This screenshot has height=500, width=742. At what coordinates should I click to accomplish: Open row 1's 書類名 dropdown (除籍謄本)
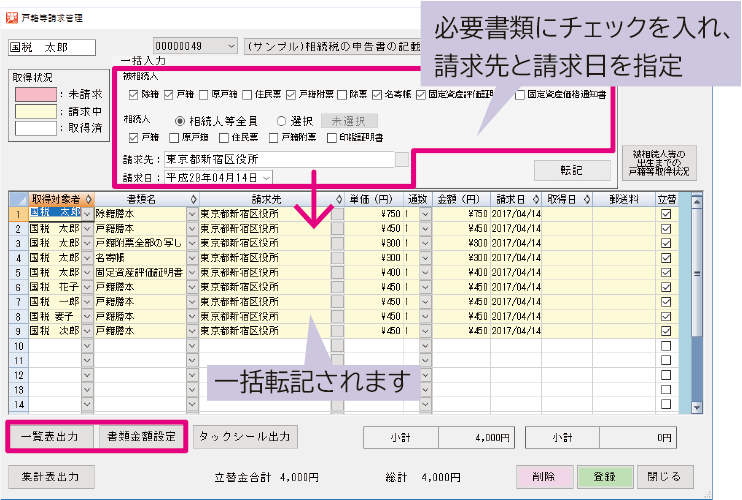[x=192, y=213]
